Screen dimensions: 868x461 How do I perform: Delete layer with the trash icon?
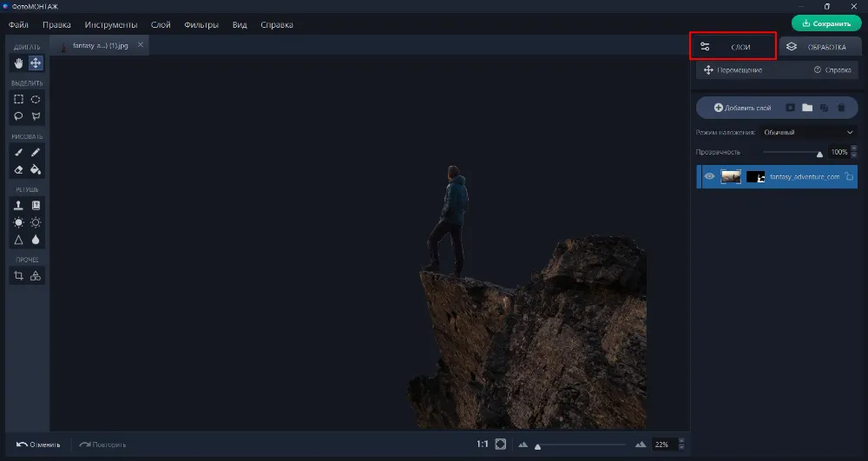(x=840, y=108)
